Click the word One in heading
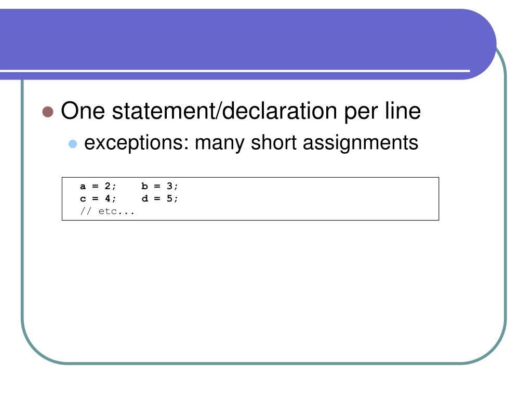532x399 pixels. [83, 111]
